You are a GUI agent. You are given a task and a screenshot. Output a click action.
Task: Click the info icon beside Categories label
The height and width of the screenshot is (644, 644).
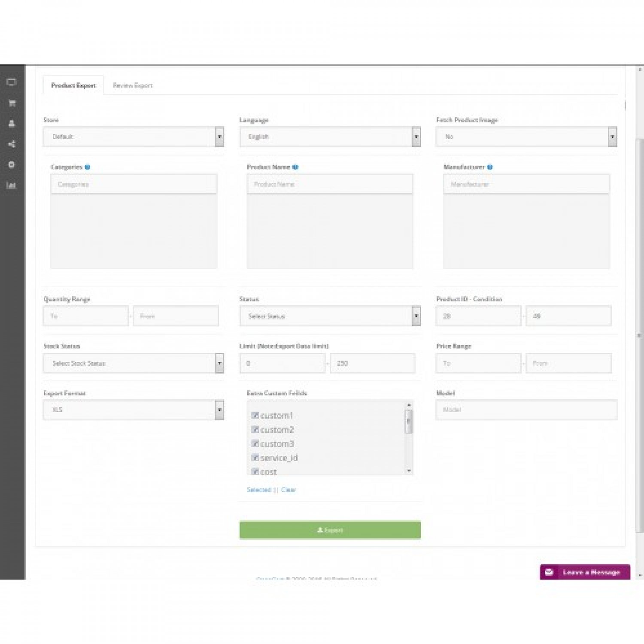[x=88, y=167]
